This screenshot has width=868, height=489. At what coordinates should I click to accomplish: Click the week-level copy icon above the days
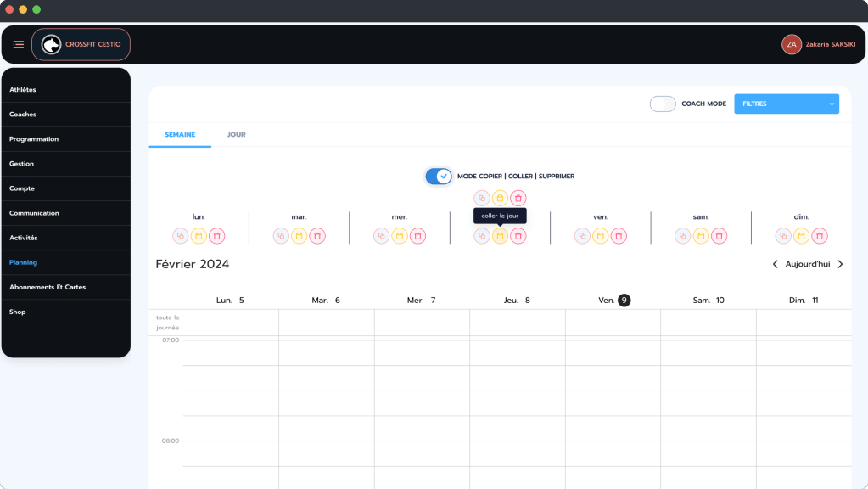click(x=482, y=198)
